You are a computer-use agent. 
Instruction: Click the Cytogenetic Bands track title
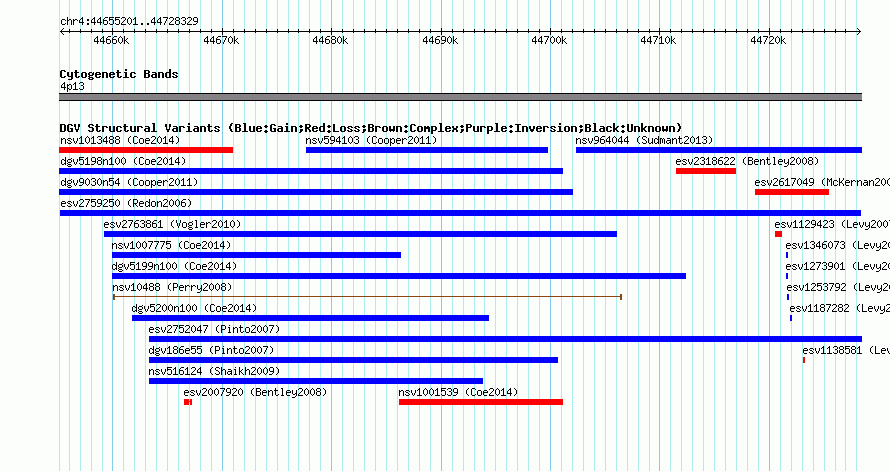click(119, 74)
